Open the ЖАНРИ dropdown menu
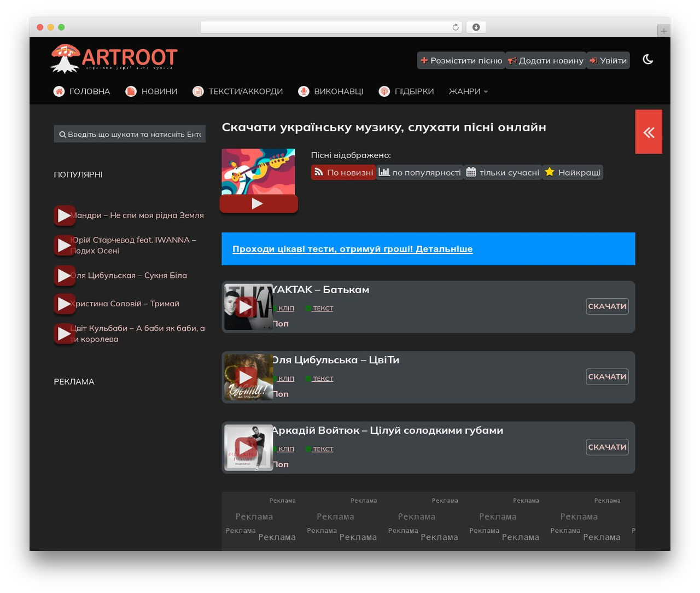The width and height of the screenshot is (700, 593). click(468, 91)
